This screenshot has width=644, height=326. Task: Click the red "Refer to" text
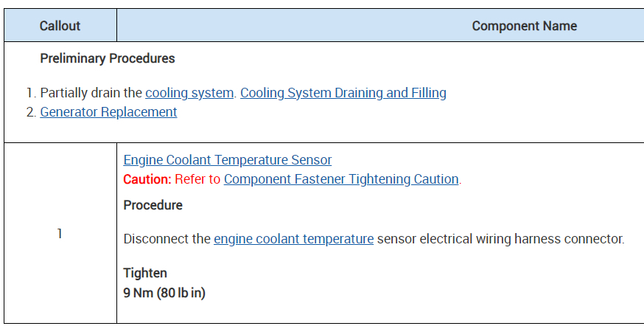tap(197, 179)
